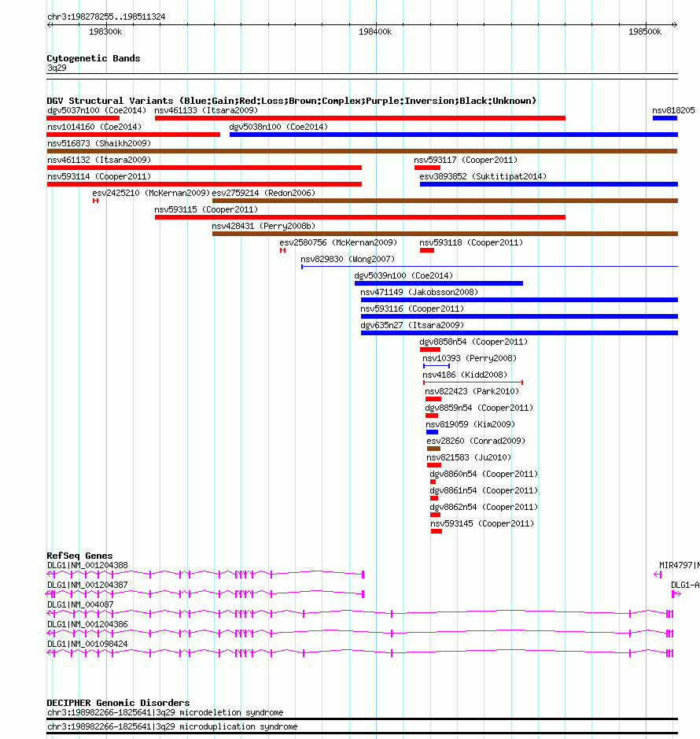
Task: Click dgv5039n100 (Coe2014) label
Action: (403, 275)
